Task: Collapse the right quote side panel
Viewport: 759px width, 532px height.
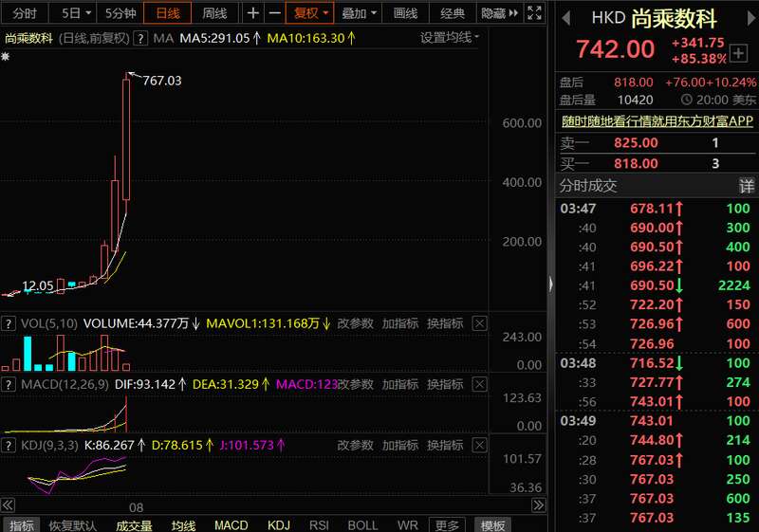Action: [550, 283]
